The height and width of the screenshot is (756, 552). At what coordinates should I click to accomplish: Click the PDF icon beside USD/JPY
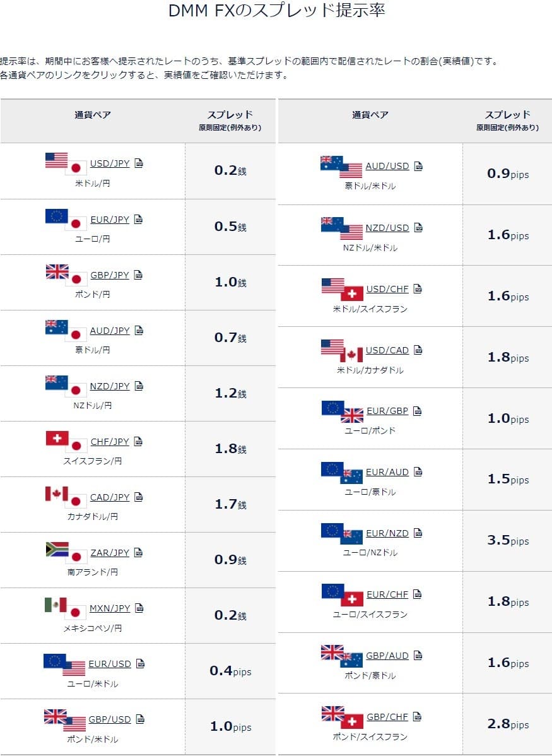139,164
